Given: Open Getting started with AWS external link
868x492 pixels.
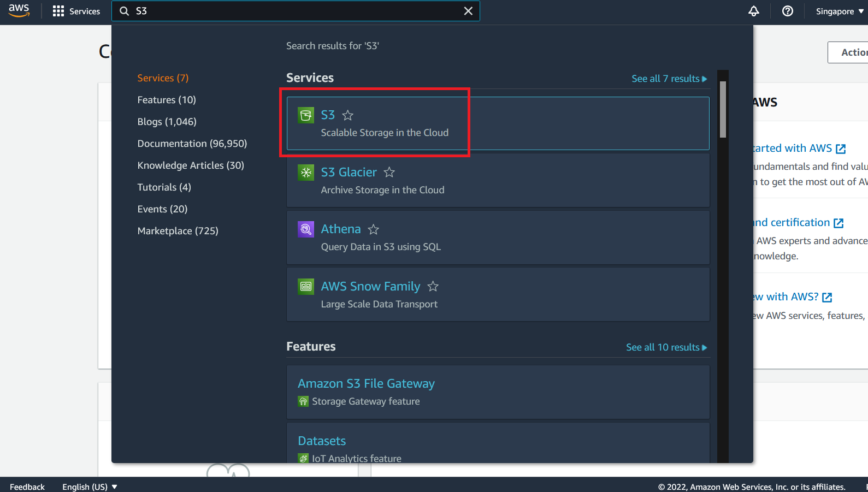Looking at the screenshot, I should pyautogui.click(x=800, y=148).
